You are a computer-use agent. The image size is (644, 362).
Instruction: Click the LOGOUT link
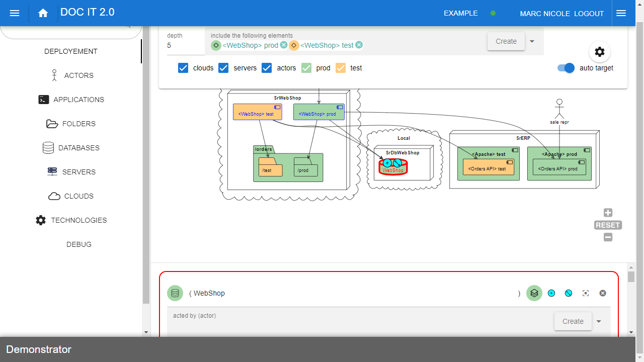tap(589, 14)
